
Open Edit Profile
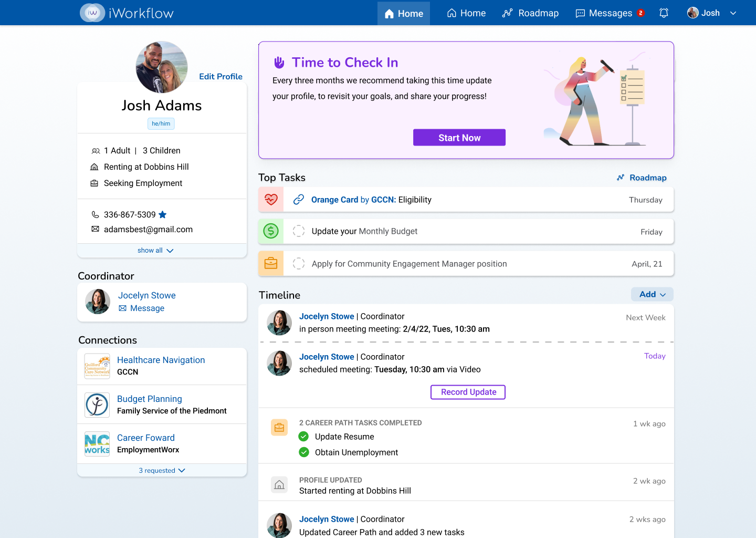[x=220, y=76]
